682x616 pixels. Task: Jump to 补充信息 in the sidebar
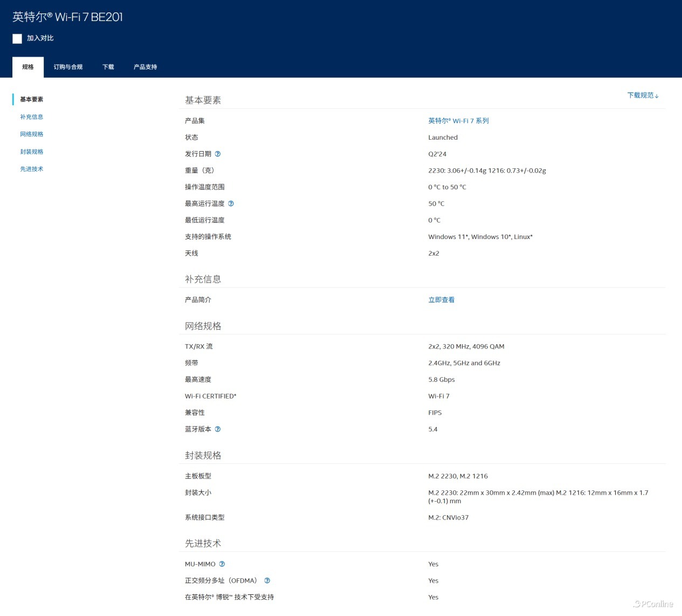coord(32,117)
